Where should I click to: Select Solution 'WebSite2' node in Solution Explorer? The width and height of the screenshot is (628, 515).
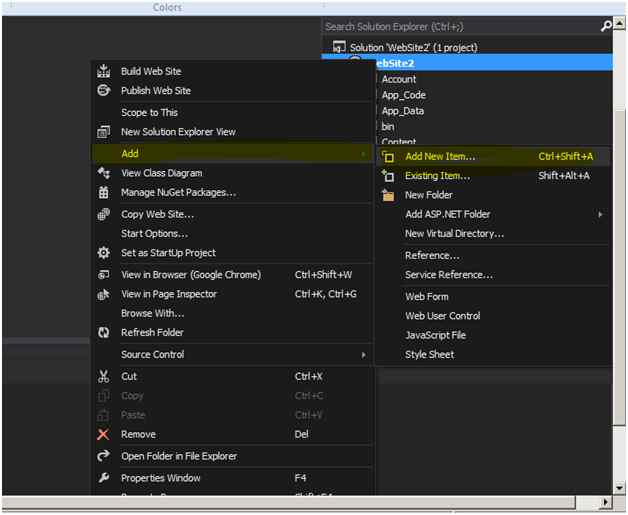coord(412,47)
